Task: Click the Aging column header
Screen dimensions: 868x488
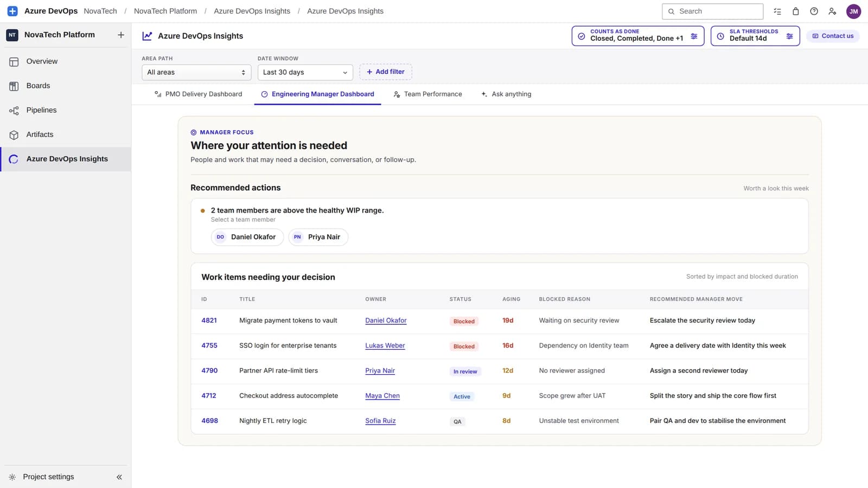Action: tap(511, 299)
